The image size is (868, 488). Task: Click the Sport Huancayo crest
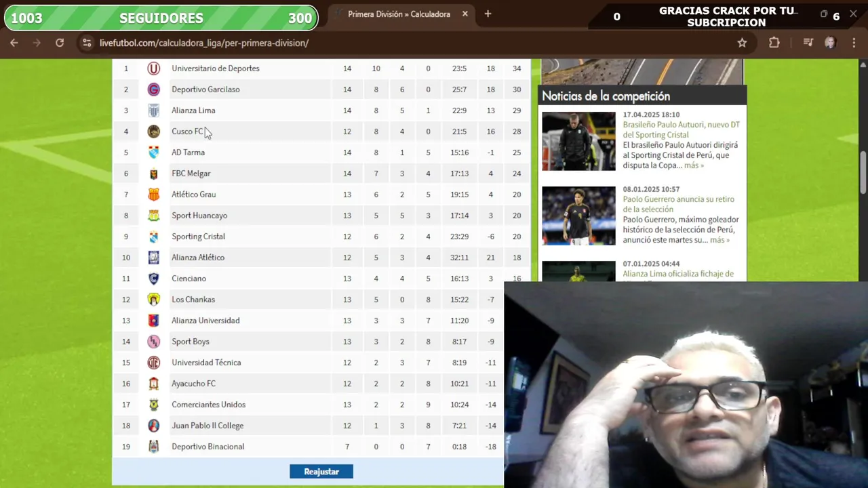coord(154,216)
